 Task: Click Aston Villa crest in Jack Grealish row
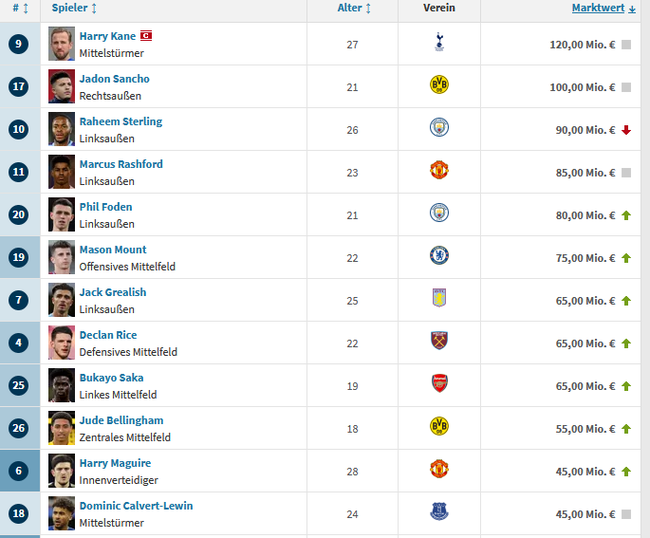439,298
